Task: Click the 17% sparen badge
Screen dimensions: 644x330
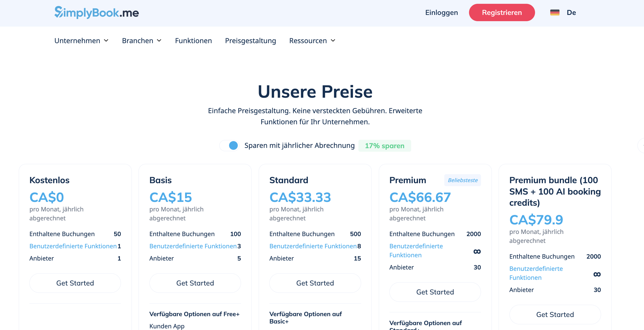Action: tap(384, 146)
